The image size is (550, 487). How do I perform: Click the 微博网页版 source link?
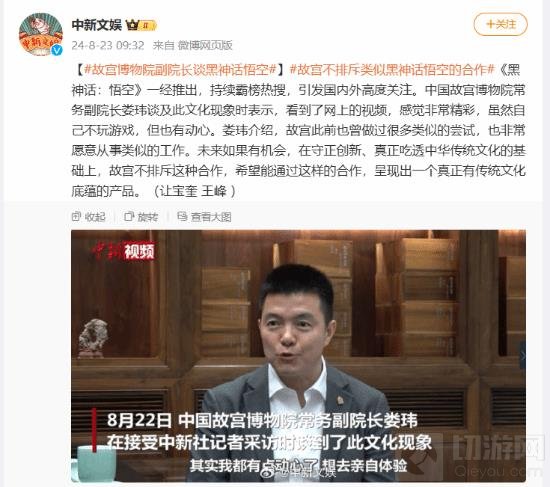click(205, 45)
